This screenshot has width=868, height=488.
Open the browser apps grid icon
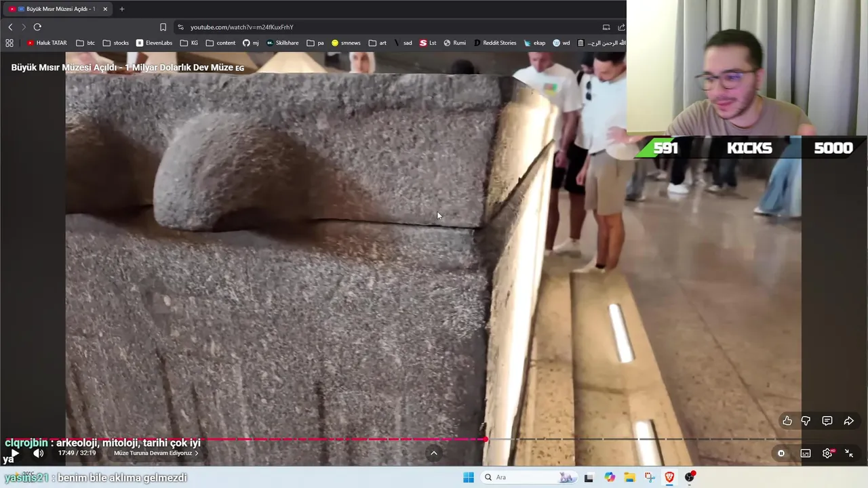point(9,43)
